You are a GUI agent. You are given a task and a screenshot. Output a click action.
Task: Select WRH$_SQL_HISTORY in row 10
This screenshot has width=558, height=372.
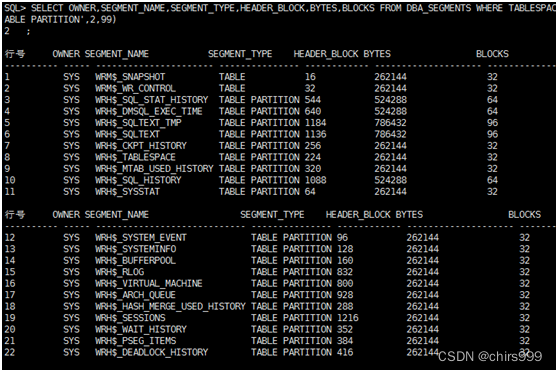[138, 180]
